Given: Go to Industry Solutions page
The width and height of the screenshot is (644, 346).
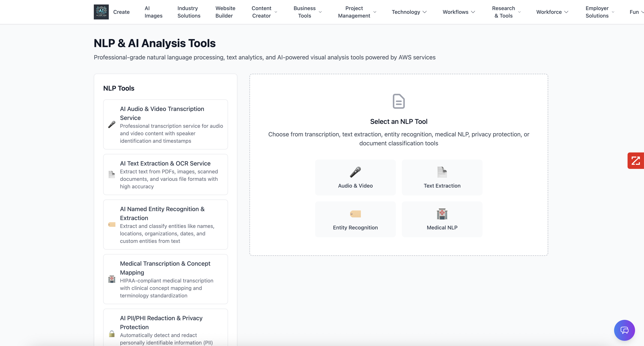Looking at the screenshot, I should [x=189, y=12].
